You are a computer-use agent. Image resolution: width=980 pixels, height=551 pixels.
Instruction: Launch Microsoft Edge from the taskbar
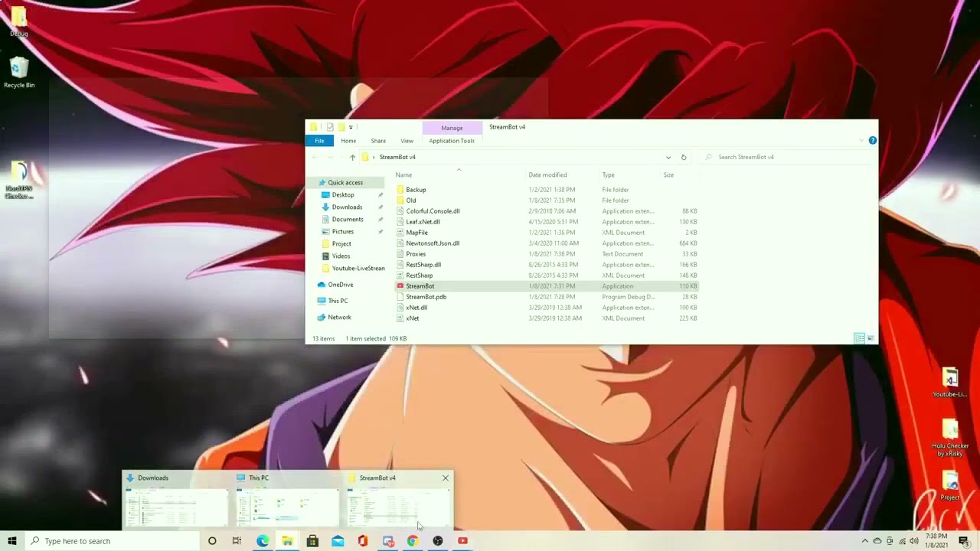tap(262, 541)
